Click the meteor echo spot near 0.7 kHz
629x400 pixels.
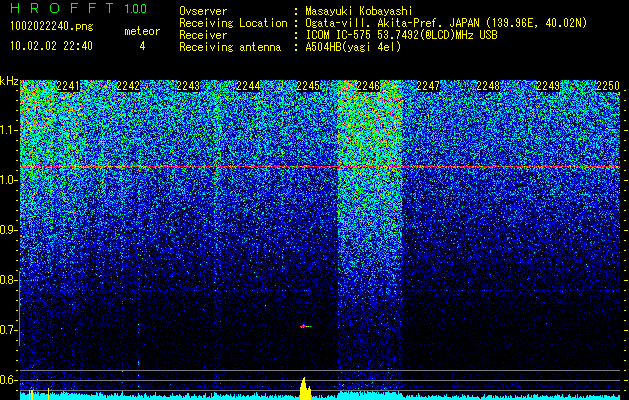pos(306,326)
